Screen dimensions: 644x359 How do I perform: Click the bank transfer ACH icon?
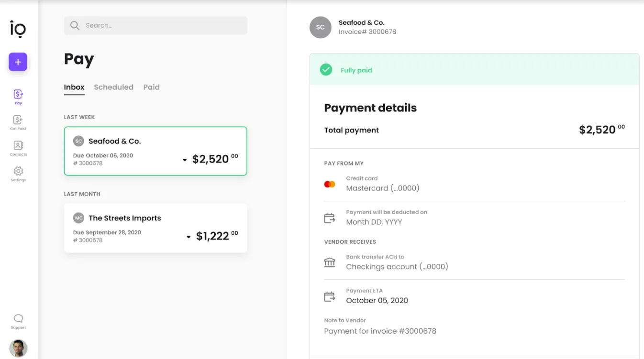tap(329, 262)
